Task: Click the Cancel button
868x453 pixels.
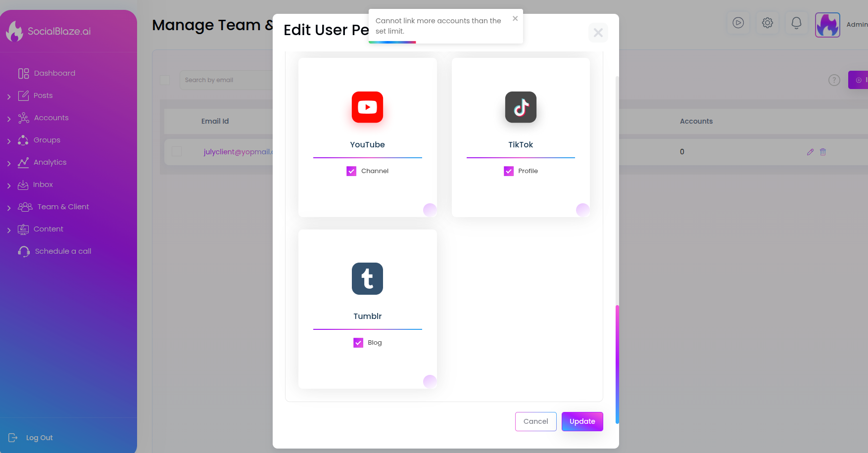Action: [x=536, y=421]
